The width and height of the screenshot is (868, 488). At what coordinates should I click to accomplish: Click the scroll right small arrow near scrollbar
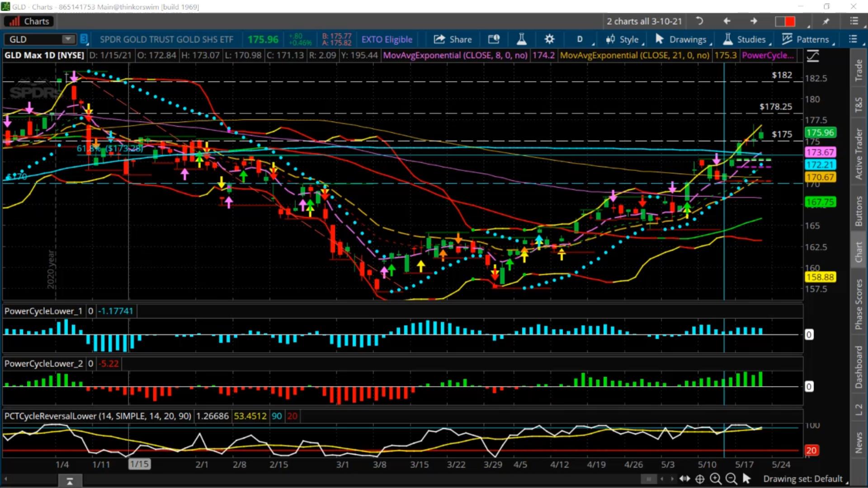pyautogui.click(x=672, y=479)
